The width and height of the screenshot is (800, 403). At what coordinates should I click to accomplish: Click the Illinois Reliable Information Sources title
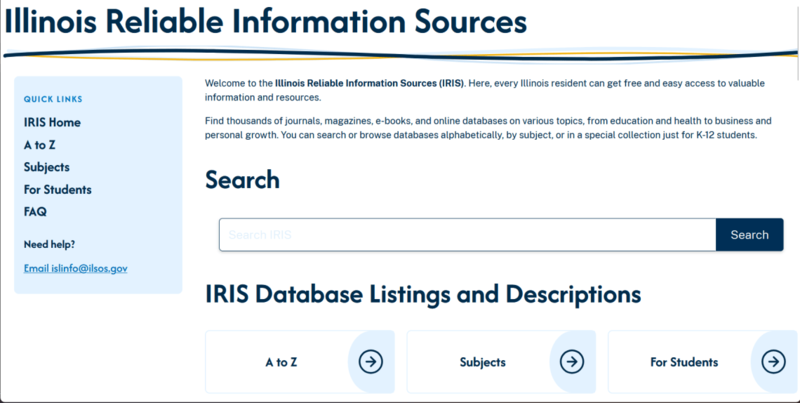(x=265, y=21)
